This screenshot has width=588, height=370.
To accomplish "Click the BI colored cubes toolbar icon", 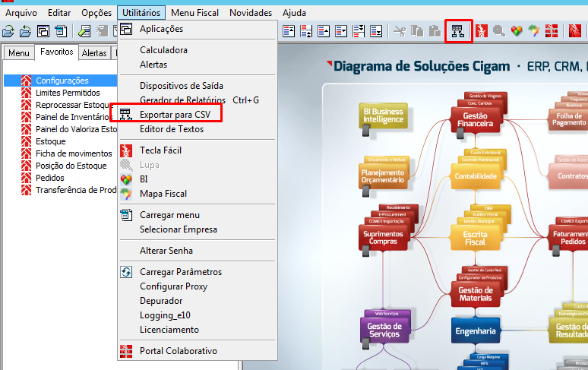I will pyautogui.click(x=517, y=31).
